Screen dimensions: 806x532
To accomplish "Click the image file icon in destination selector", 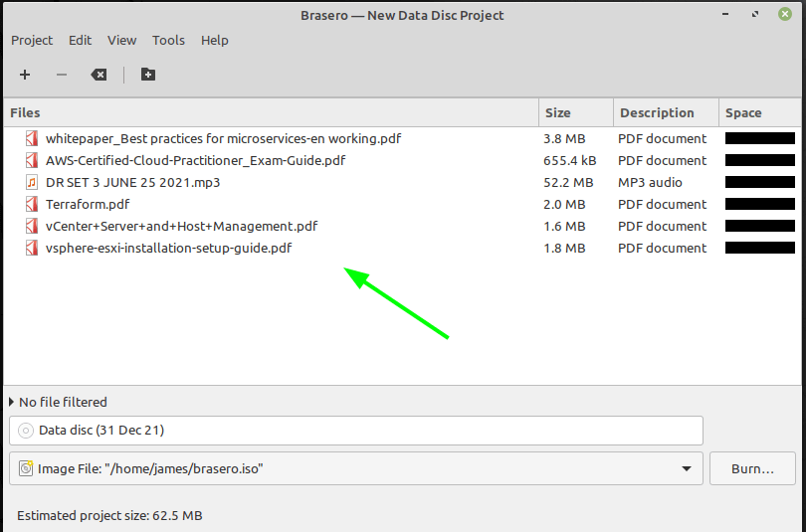I will click(x=26, y=468).
